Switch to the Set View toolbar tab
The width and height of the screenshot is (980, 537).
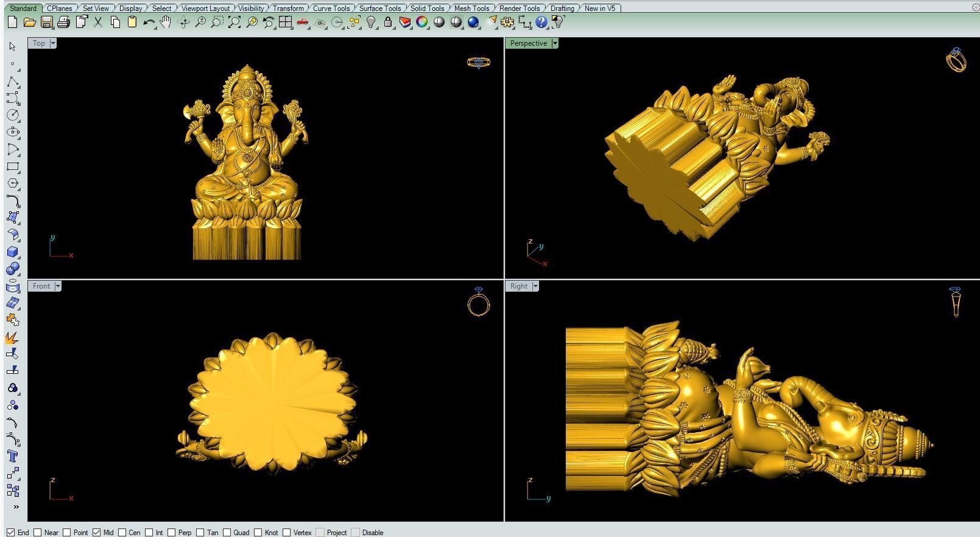96,8
